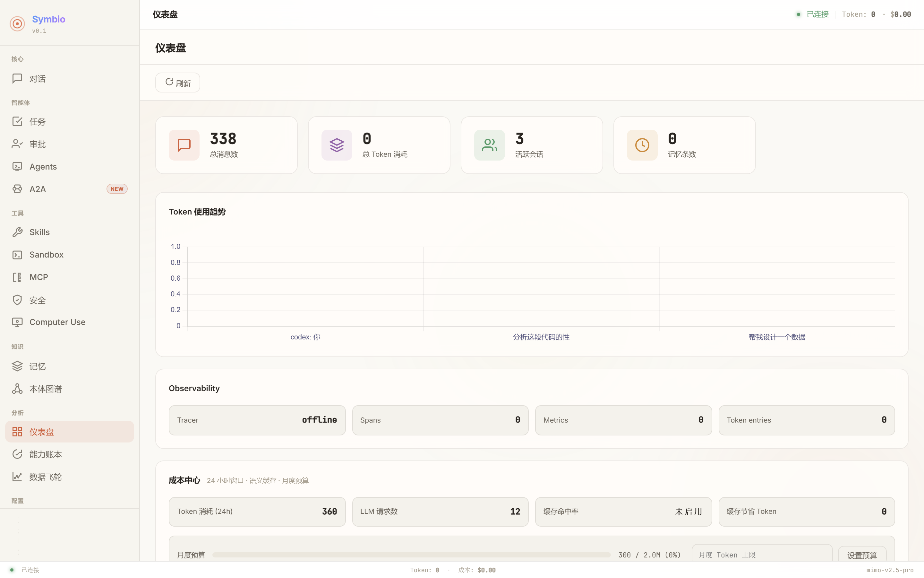
Task: Click the $0.00 cost in header
Action: (x=901, y=14)
